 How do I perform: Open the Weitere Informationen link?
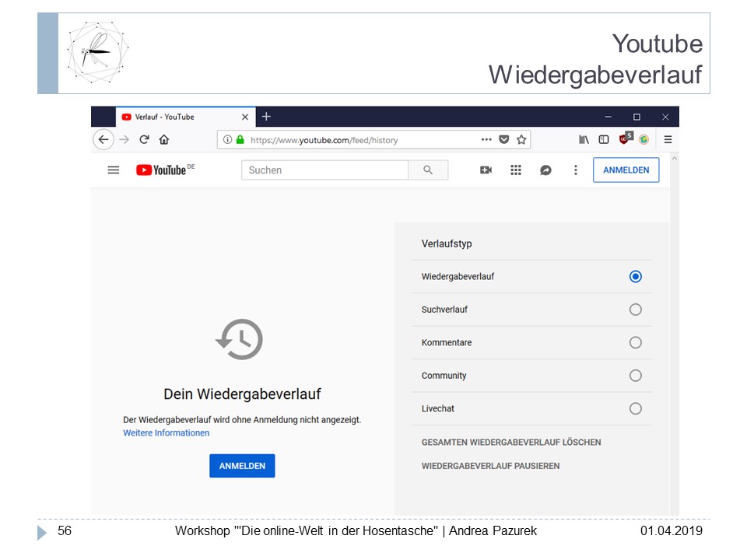tap(167, 433)
